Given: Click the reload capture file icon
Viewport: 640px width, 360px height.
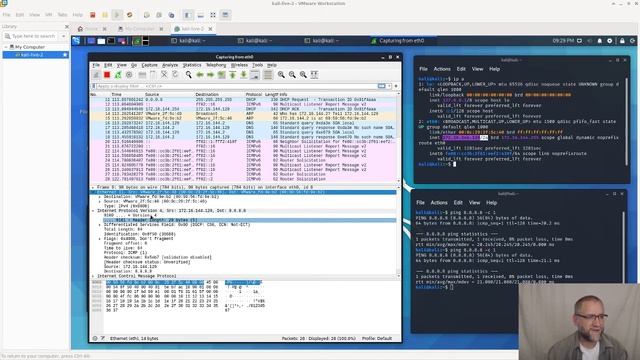Looking at the screenshot, I should coord(175,75).
